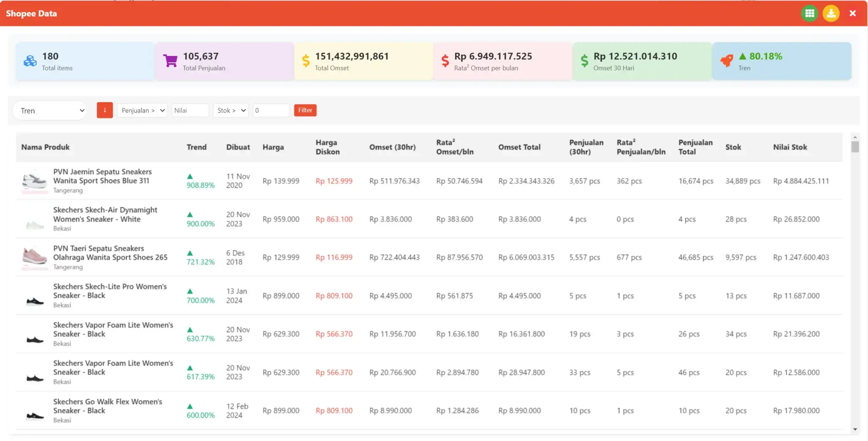Click the 600.00% trend arrow
The image size is (868, 441).
point(190,406)
